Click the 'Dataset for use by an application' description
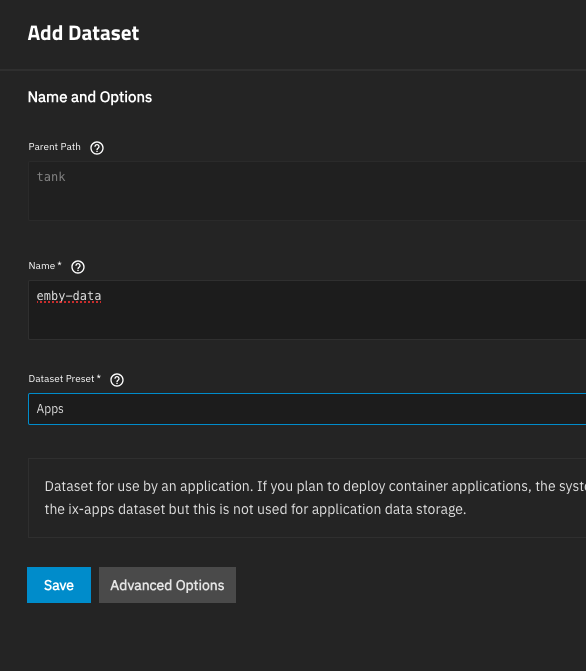The height and width of the screenshot is (671, 586). click(x=315, y=498)
